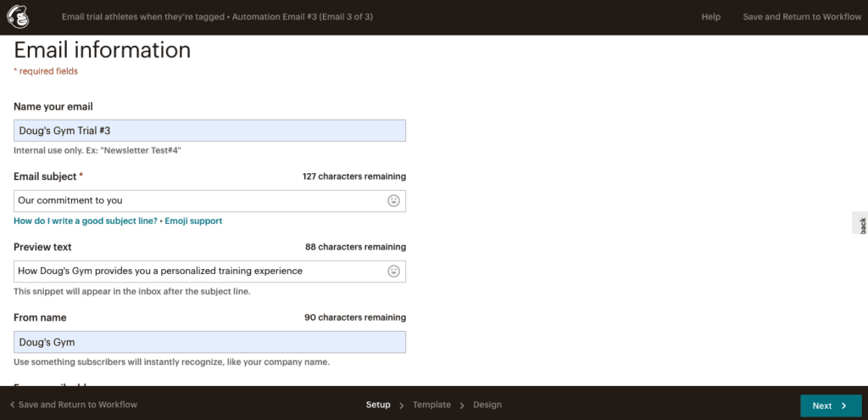Click the 'This snippet will appear' hint text
The height and width of the screenshot is (420, 868).
(x=132, y=291)
